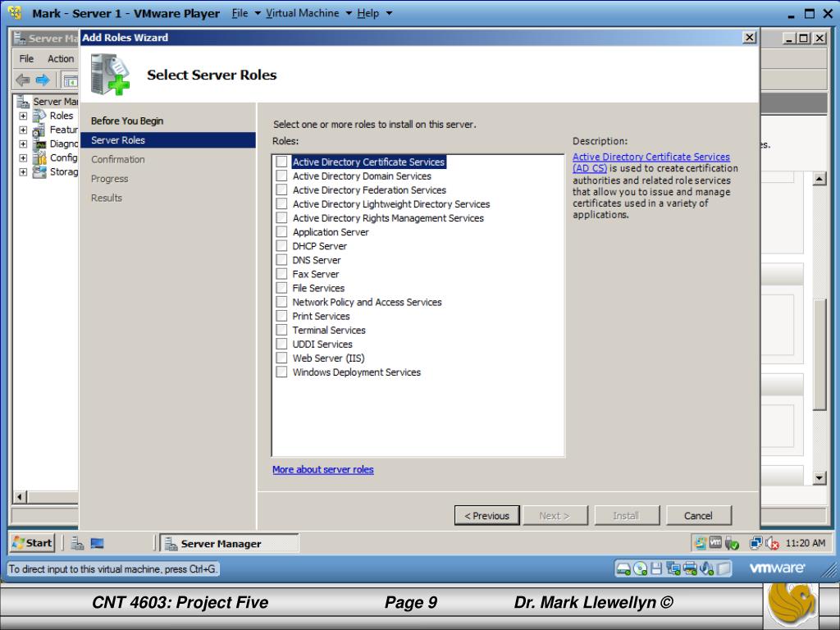Expand the Diagnostics tree node
Viewport: 840px width, 630px height.
23,144
